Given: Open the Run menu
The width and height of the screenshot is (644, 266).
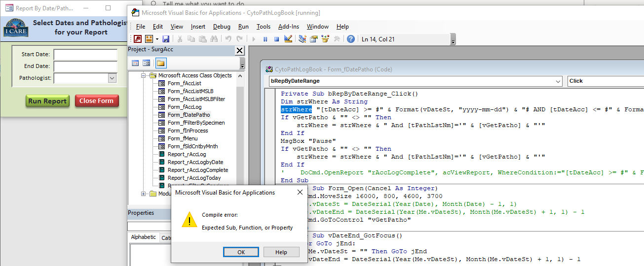Looking at the screenshot, I should (244, 27).
